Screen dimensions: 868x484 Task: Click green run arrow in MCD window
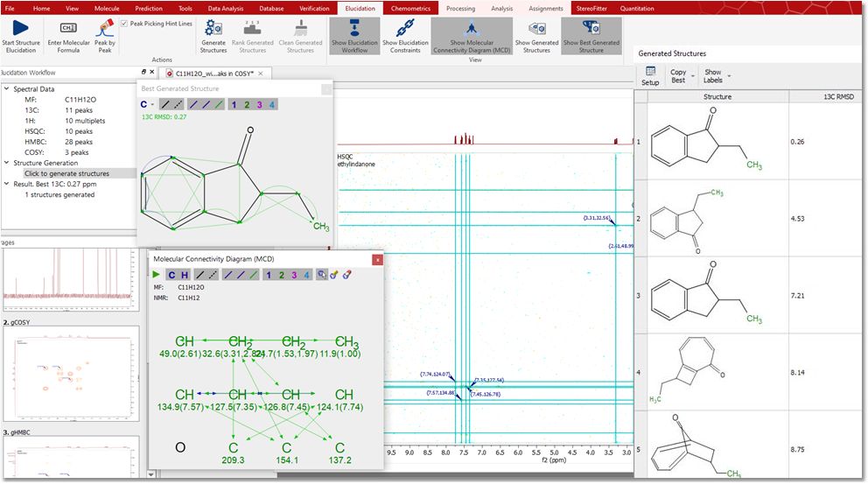coord(156,275)
